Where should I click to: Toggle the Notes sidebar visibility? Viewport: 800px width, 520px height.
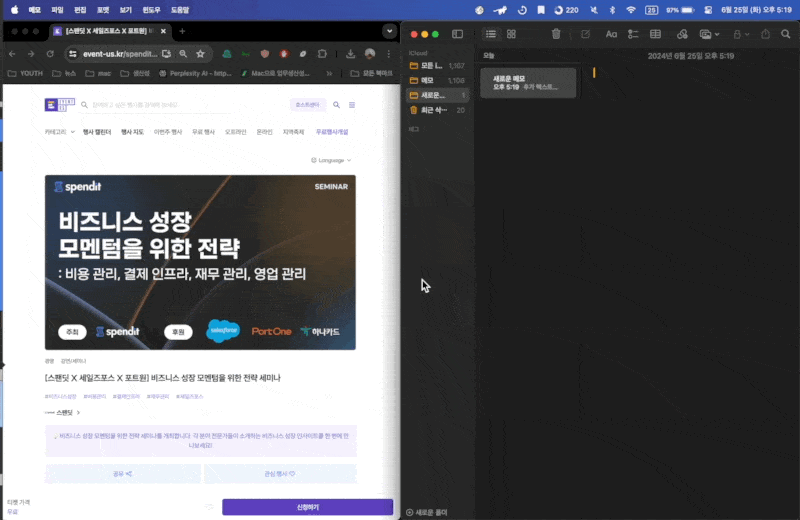click(457, 34)
